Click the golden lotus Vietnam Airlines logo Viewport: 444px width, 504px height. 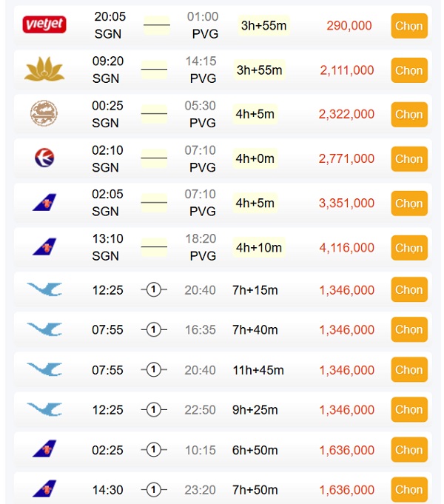tap(45, 70)
